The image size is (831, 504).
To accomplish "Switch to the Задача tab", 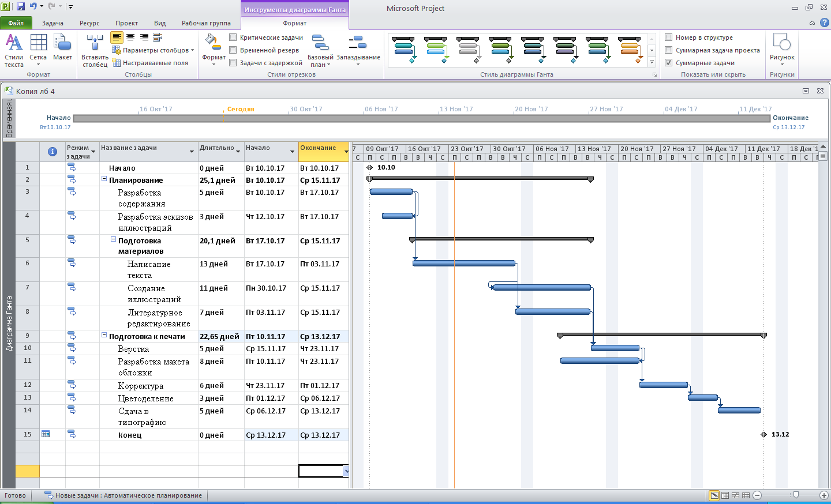I will pos(53,23).
